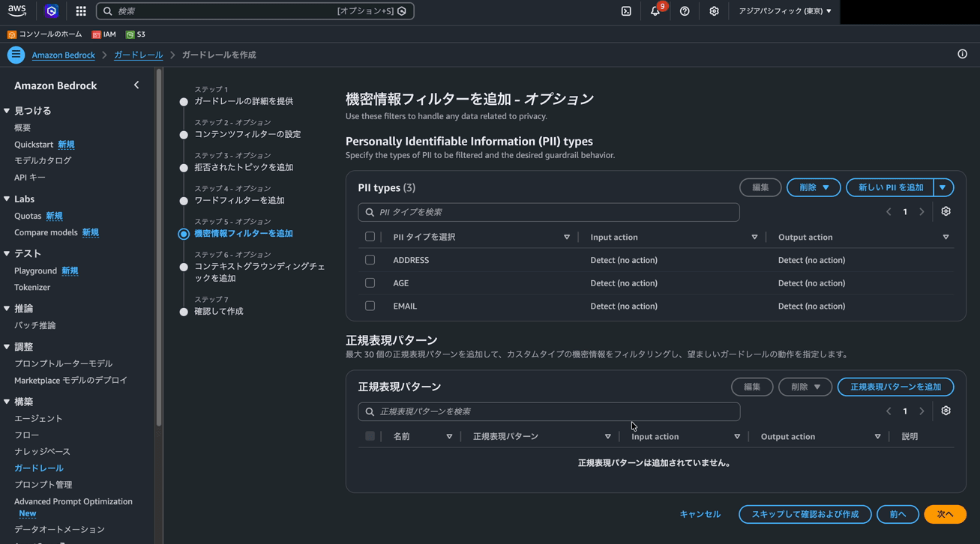
Task: Sort regex Output action column
Action: tap(877, 436)
